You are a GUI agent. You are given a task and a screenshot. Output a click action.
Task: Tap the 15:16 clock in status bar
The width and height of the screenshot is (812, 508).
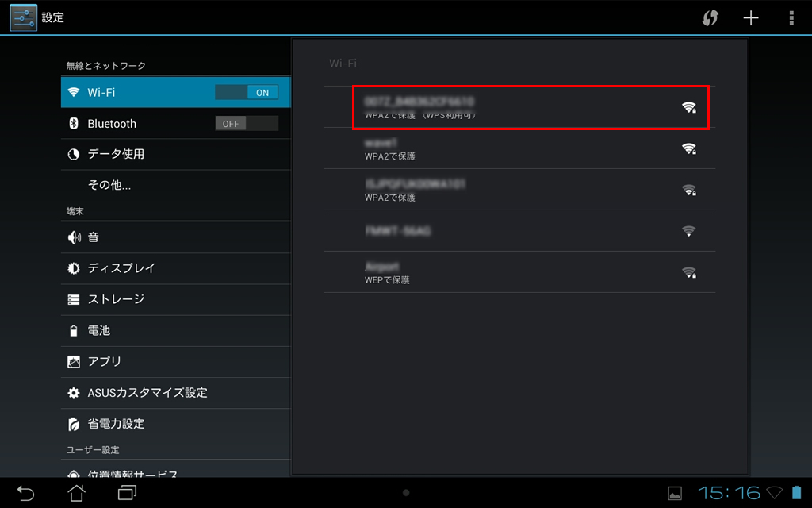pos(730,492)
